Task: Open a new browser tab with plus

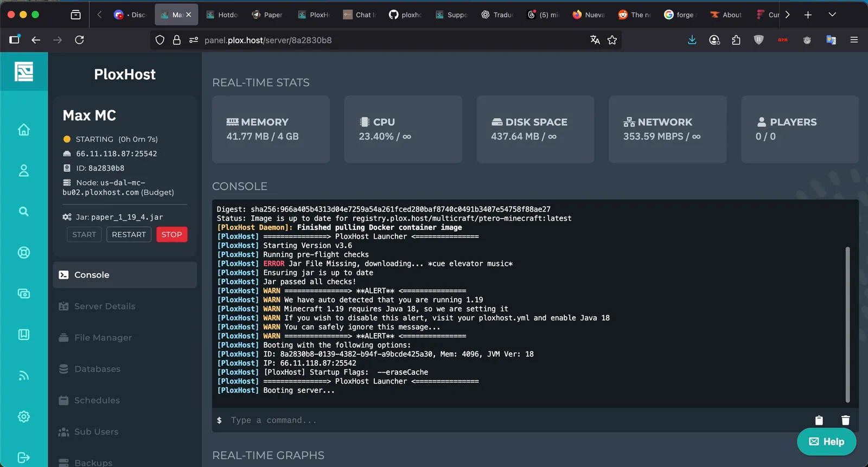Action: tap(808, 15)
